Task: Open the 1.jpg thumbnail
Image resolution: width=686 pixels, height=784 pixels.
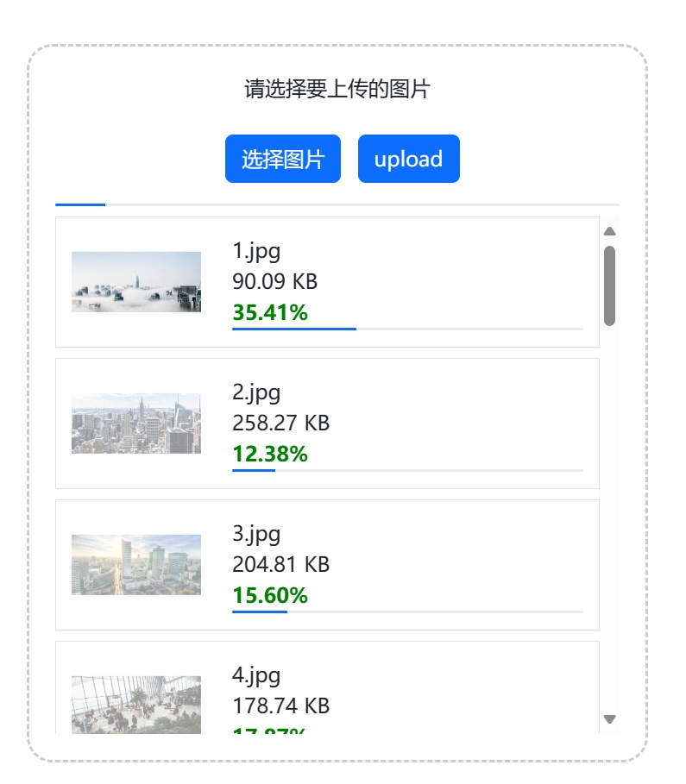Action: pos(136,282)
